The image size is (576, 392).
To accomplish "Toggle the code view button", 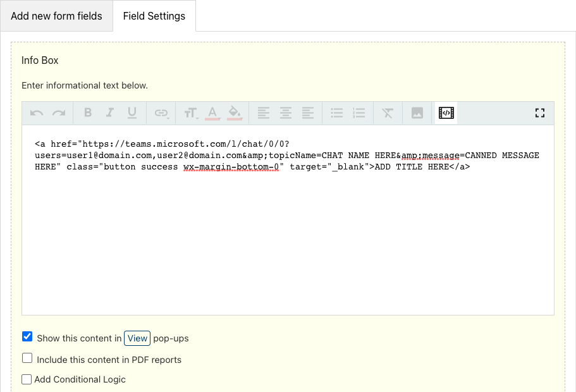I will coord(446,113).
